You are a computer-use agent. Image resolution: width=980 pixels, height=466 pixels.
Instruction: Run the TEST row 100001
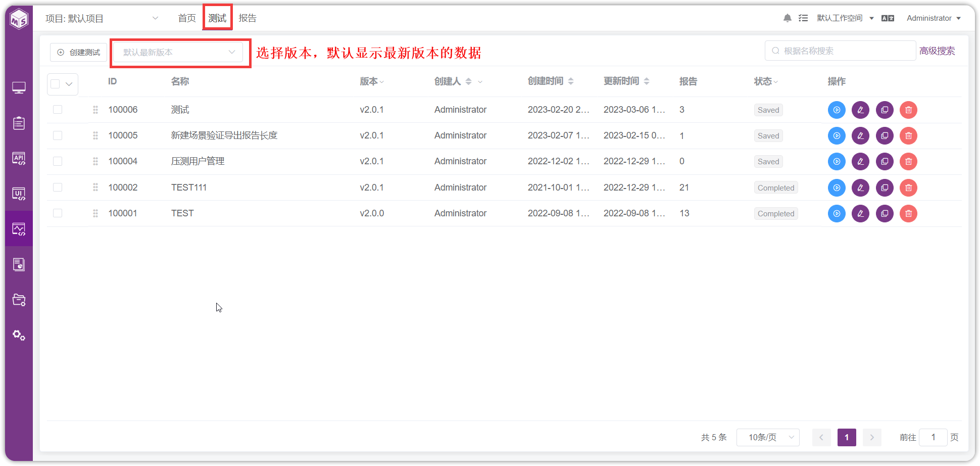point(837,213)
